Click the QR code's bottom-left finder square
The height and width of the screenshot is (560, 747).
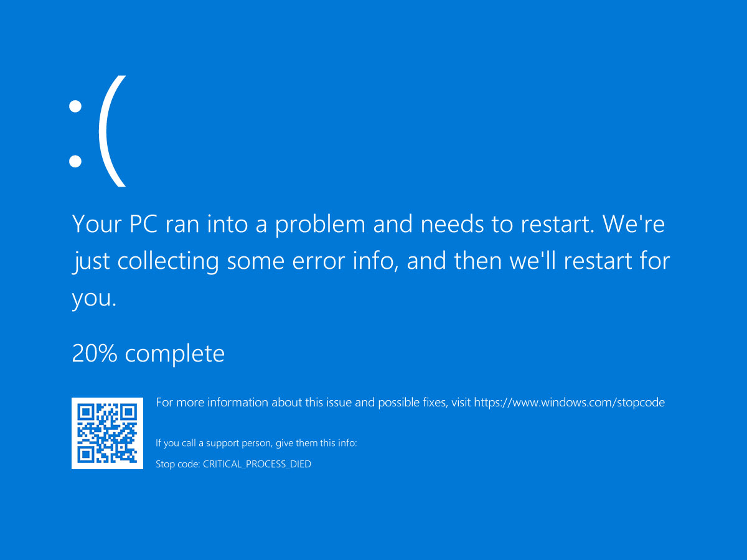click(86, 454)
